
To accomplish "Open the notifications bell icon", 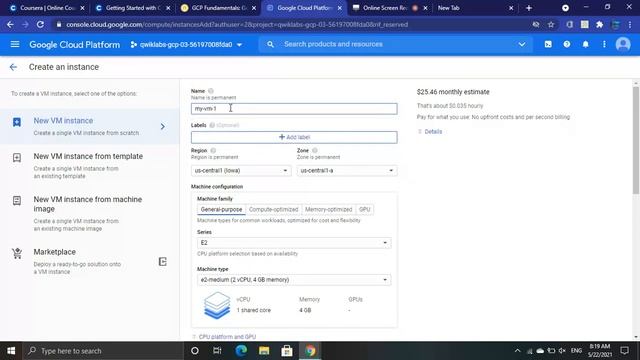I will tap(585, 44).
